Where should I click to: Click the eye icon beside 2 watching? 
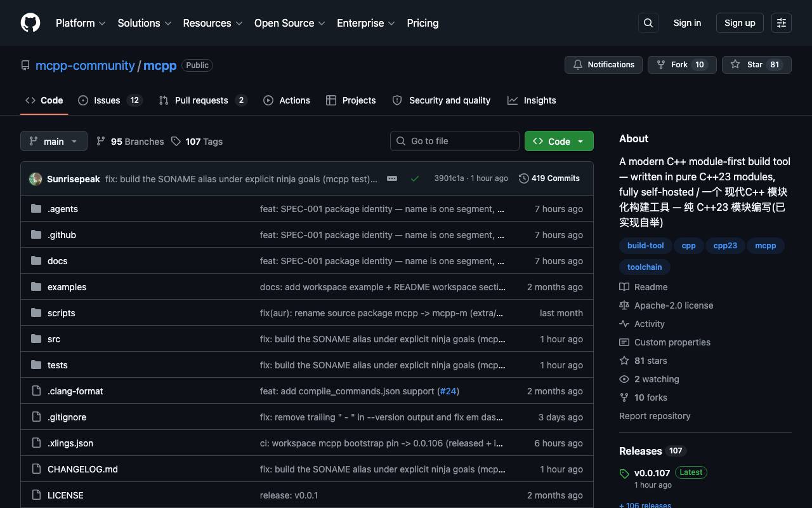tap(624, 379)
